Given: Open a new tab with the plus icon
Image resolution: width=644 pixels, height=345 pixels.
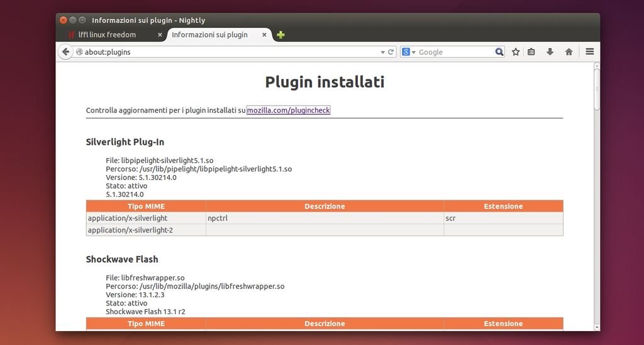Looking at the screenshot, I should click(280, 35).
